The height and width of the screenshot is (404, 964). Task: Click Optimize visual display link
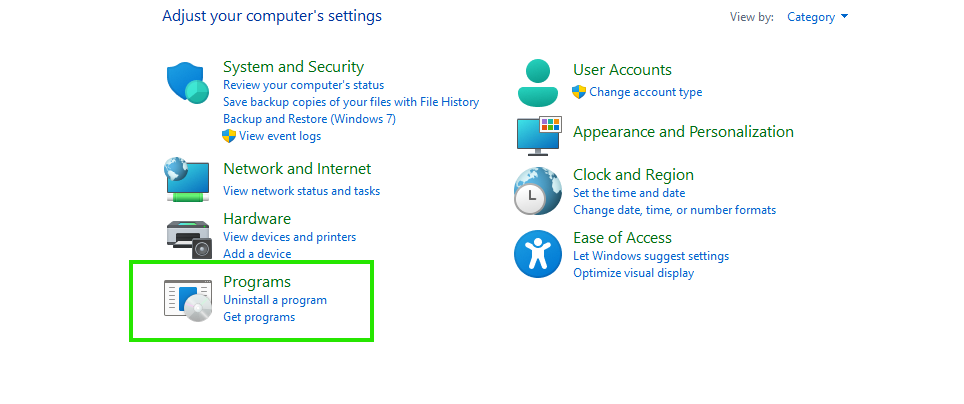pyautogui.click(x=633, y=272)
